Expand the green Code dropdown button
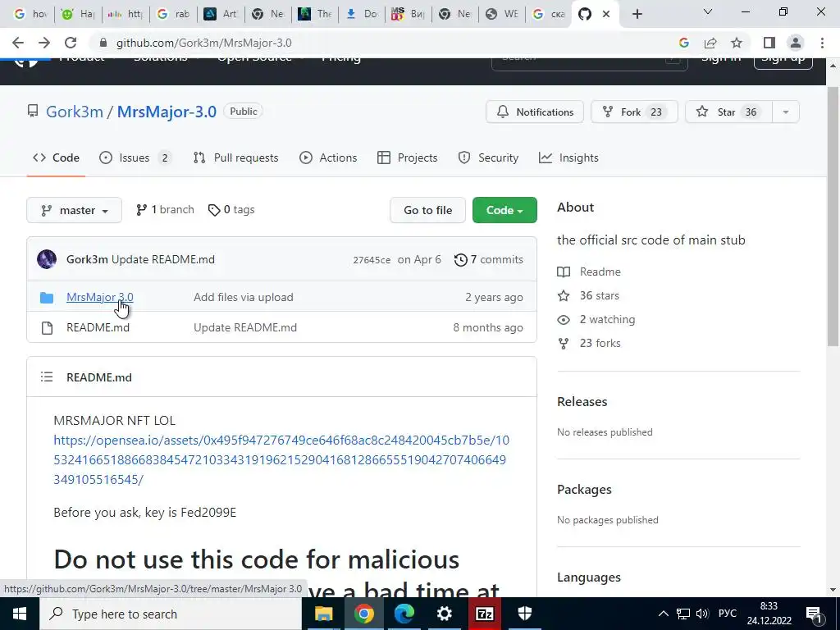Image resolution: width=840 pixels, height=630 pixels. [x=504, y=210]
